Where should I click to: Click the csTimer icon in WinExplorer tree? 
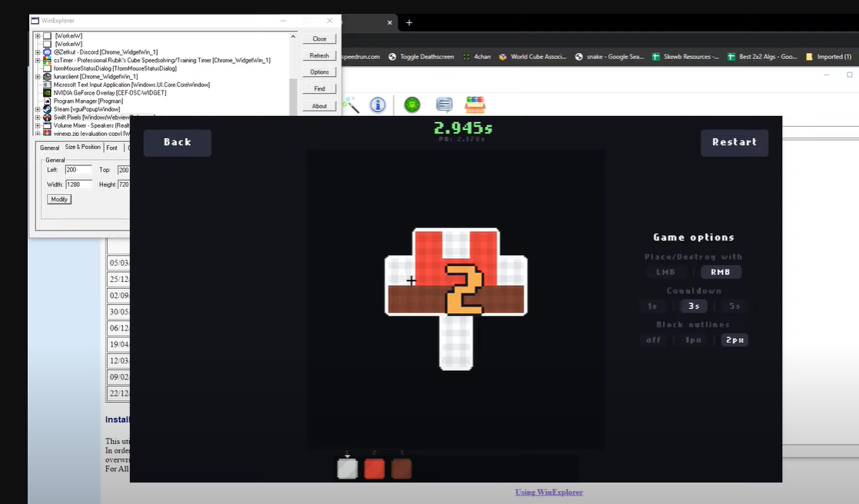tap(47, 60)
